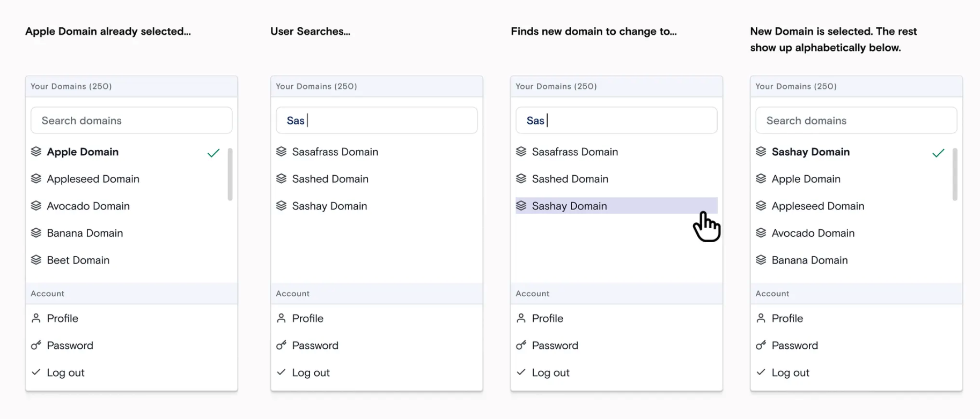
Task: Select the highlighted Sashay Domain search result
Action: point(569,206)
